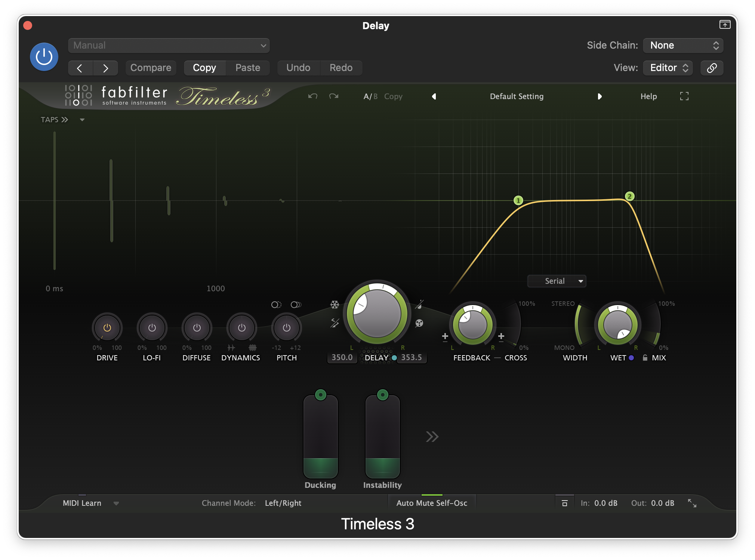
Task: Click the MIDI Learn button
Action: (82, 503)
